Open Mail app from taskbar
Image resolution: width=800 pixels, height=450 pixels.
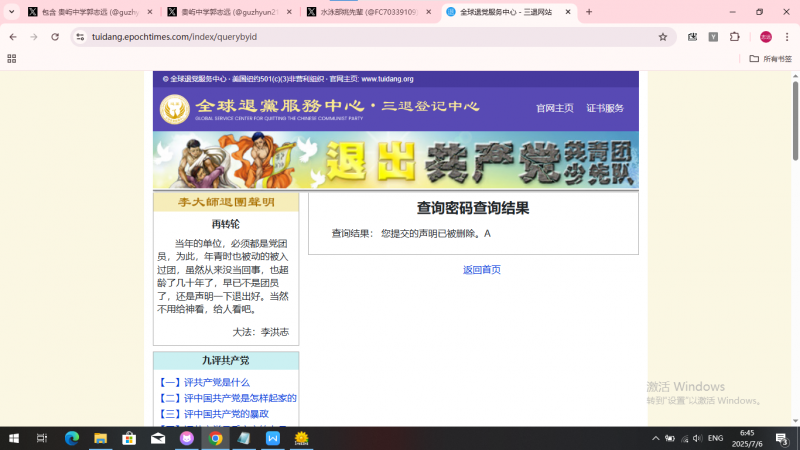tap(158, 438)
